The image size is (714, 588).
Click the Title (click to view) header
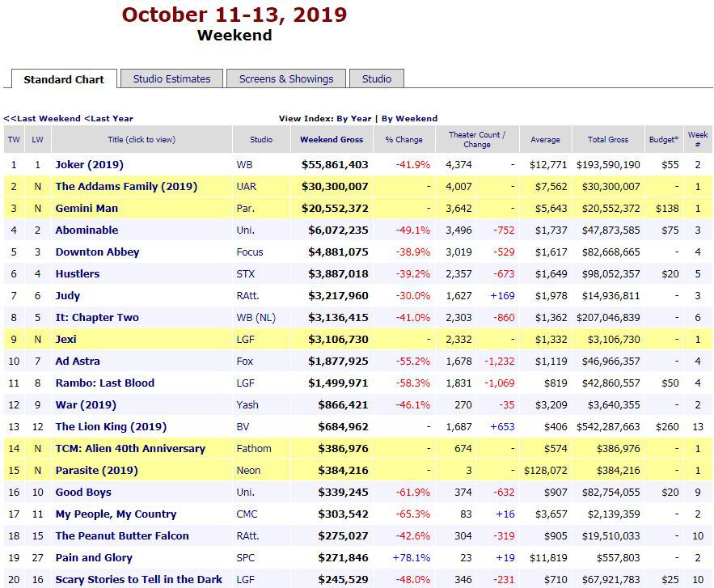(142, 139)
